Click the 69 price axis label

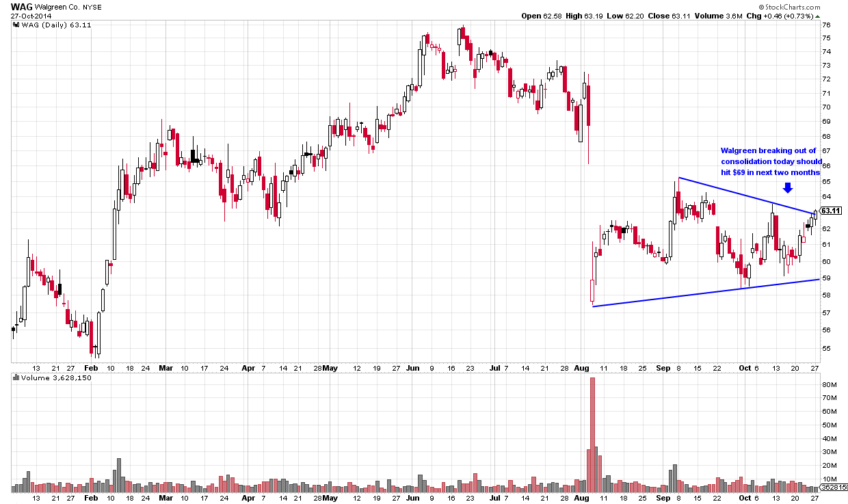(x=826, y=122)
